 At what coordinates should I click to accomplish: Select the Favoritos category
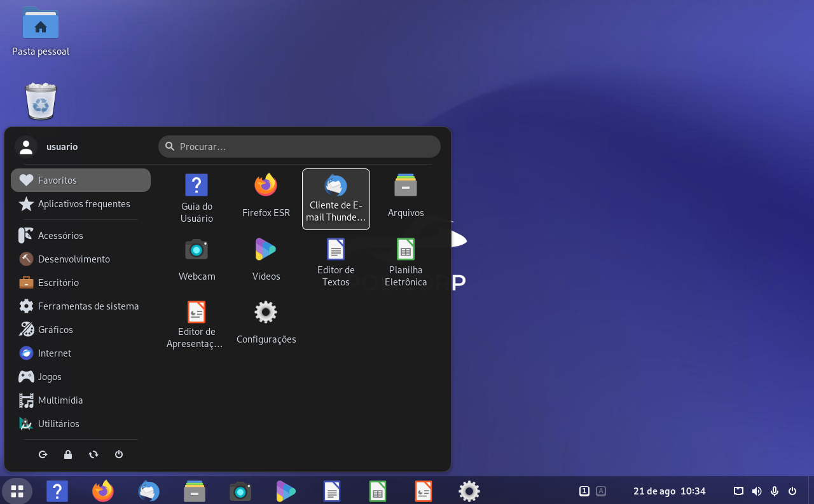point(81,180)
